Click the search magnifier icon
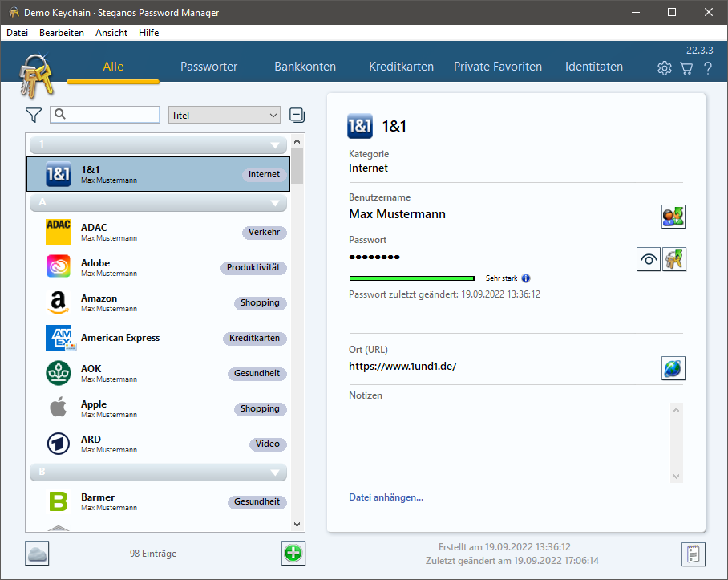This screenshot has height=580, width=728. tap(60, 114)
